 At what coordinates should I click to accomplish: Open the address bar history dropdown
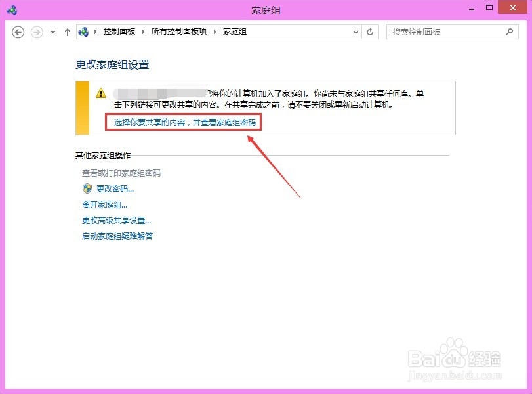pyautogui.click(x=356, y=32)
